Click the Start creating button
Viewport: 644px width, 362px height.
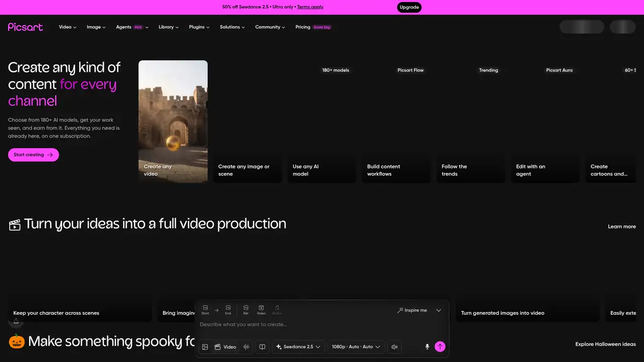pos(33,155)
